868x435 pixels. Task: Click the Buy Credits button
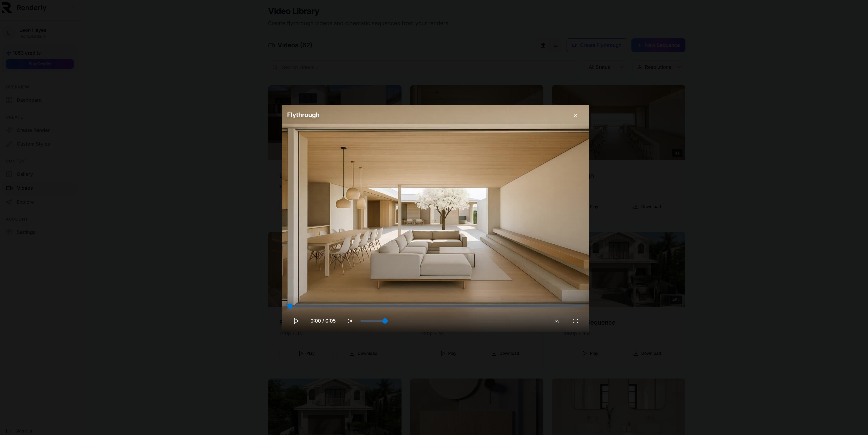[40, 64]
